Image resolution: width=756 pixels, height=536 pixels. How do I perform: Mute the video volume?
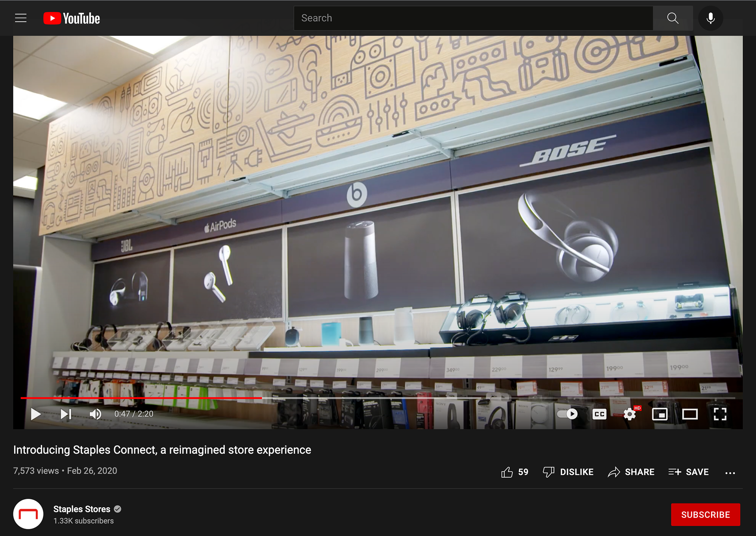click(x=95, y=414)
